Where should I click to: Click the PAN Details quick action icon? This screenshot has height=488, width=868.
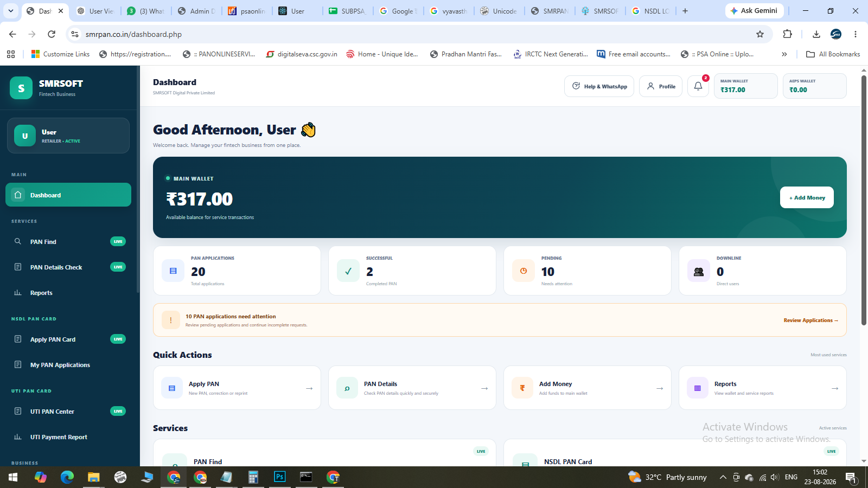[347, 388]
